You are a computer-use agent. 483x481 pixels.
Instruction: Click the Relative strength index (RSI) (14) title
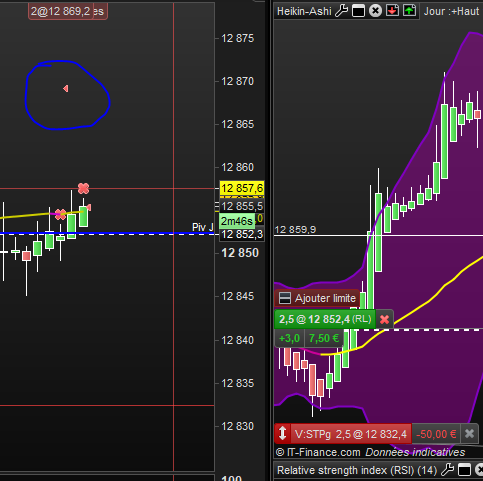pos(357,470)
